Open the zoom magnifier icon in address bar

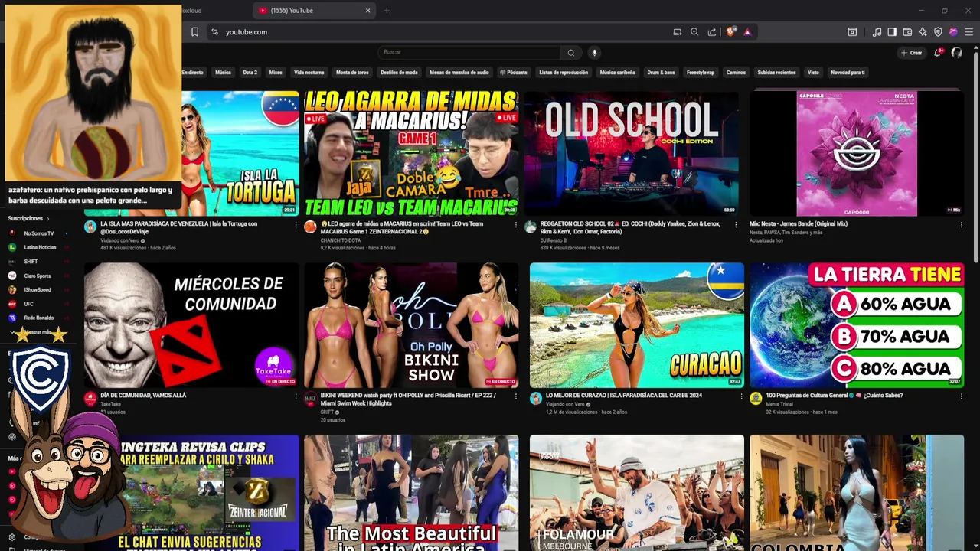click(694, 32)
